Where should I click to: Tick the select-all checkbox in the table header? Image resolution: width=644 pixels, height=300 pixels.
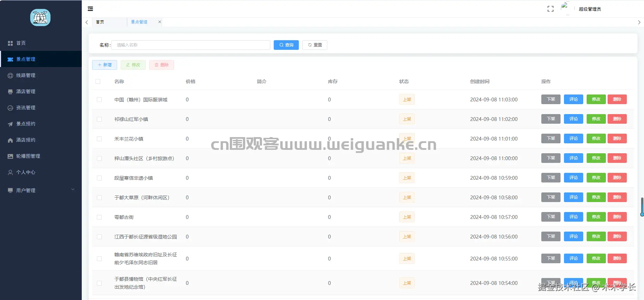pyautogui.click(x=98, y=81)
